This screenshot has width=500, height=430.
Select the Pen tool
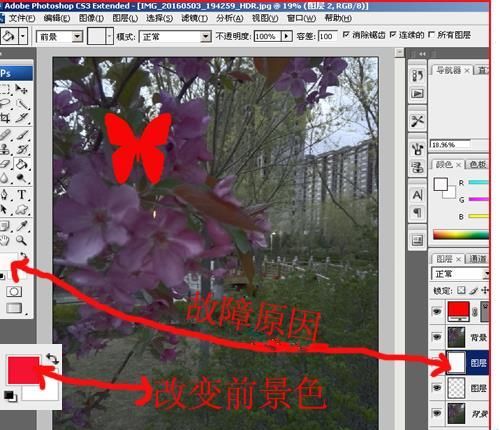pyautogui.click(x=4, y=195)
